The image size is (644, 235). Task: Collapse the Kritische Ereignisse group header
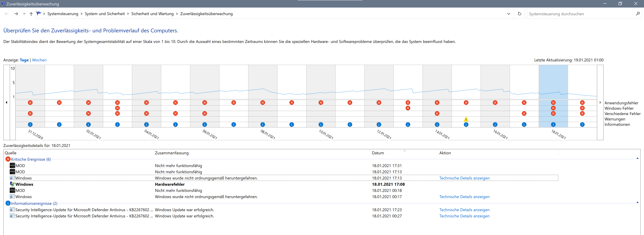(31, 159)
